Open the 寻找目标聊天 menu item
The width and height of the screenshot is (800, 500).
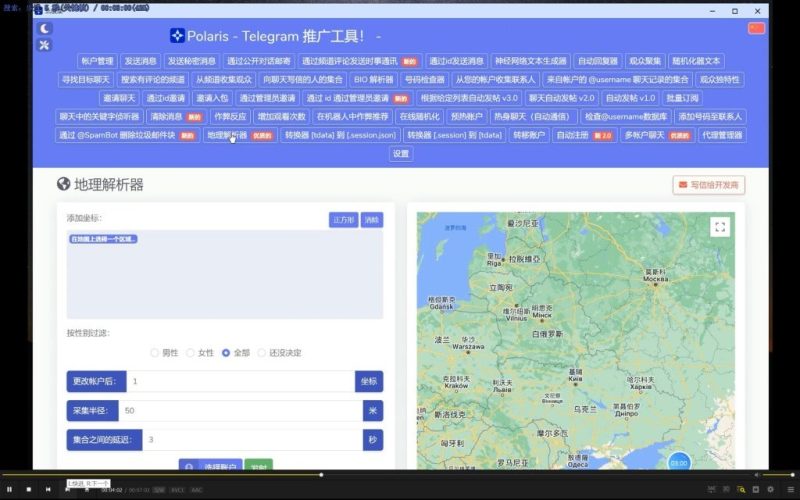[x=86, y=80]
